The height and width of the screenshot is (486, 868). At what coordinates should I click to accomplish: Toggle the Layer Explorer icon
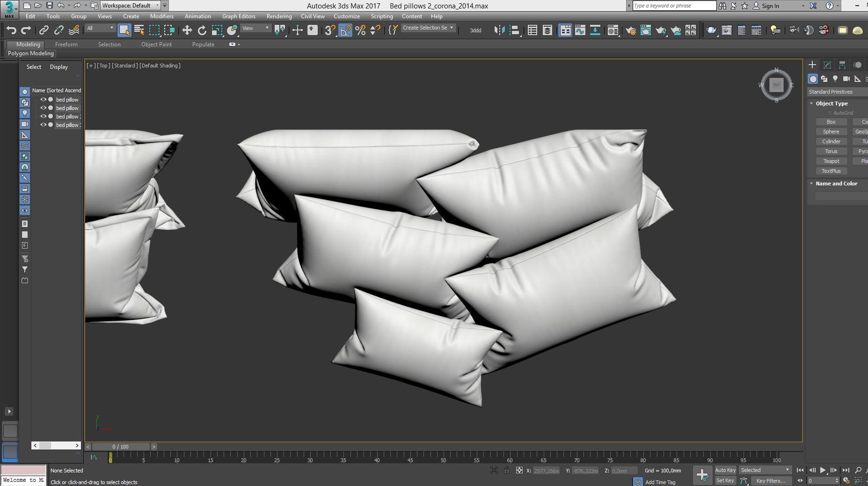[547, 30]
